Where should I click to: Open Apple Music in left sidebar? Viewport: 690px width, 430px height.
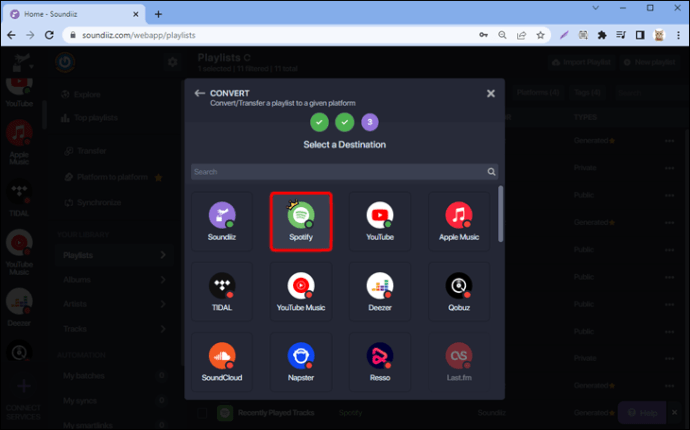click(x=19, y=142)
